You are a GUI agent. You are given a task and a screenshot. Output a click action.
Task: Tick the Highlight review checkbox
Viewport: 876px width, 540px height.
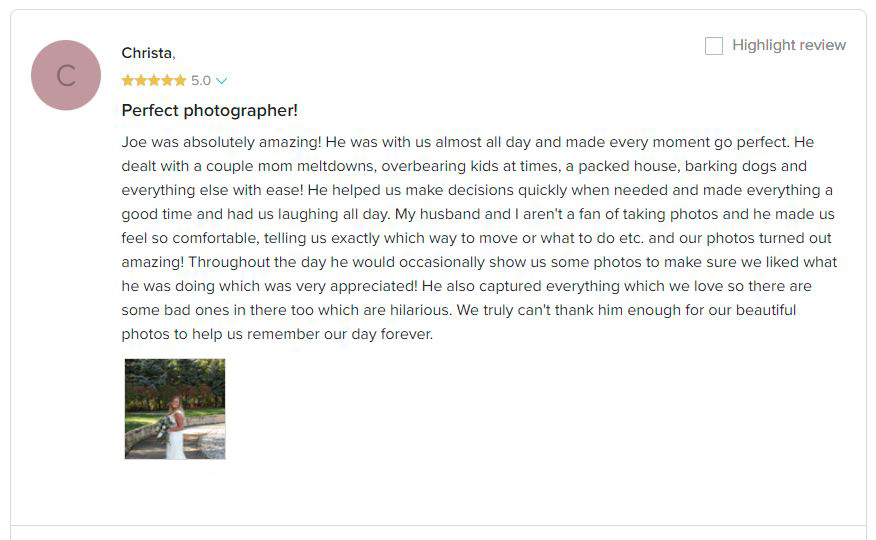(713, 45)
